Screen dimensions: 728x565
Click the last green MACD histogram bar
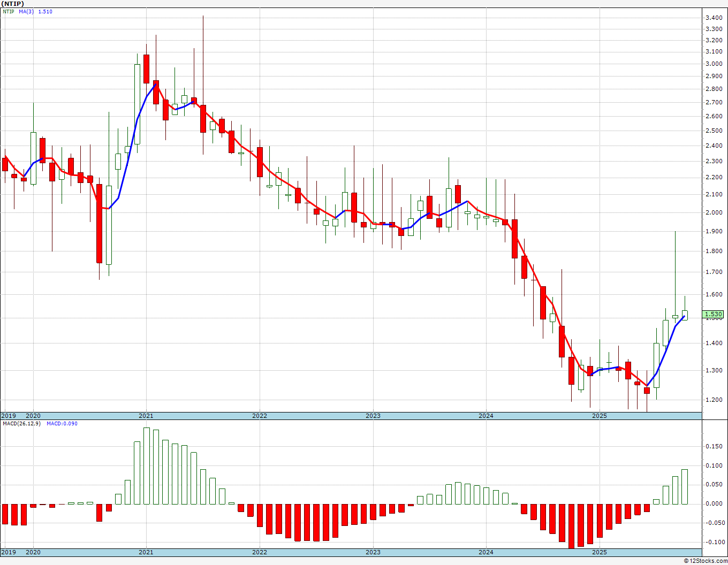pyautogui.click(x=685, y=487)
